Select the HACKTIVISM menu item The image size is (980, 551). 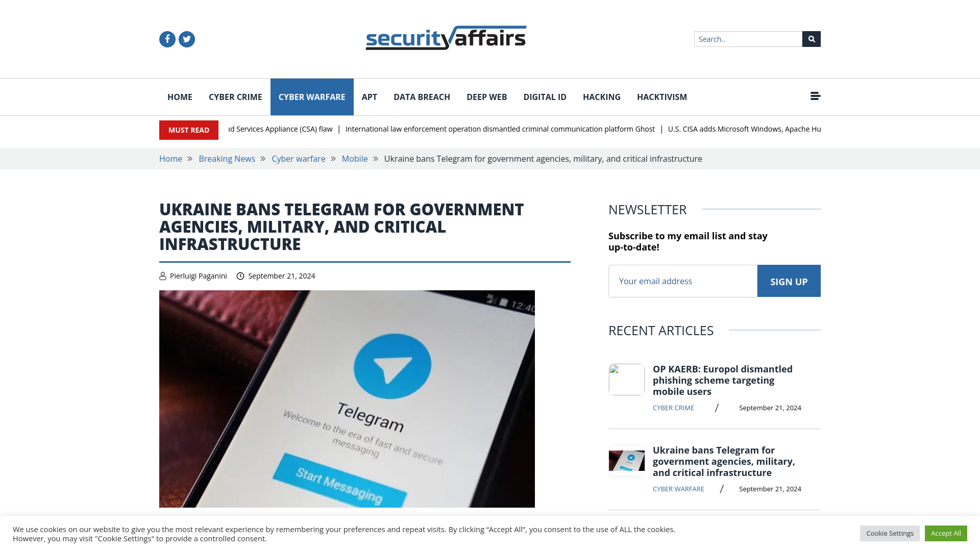pyautogui.click(x=663, y=96)
